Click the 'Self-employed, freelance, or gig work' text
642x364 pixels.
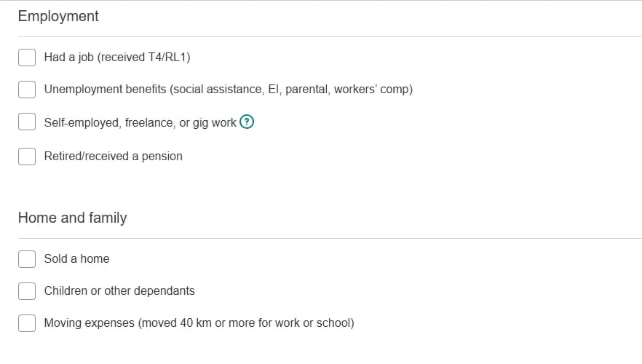click(140, 122)
